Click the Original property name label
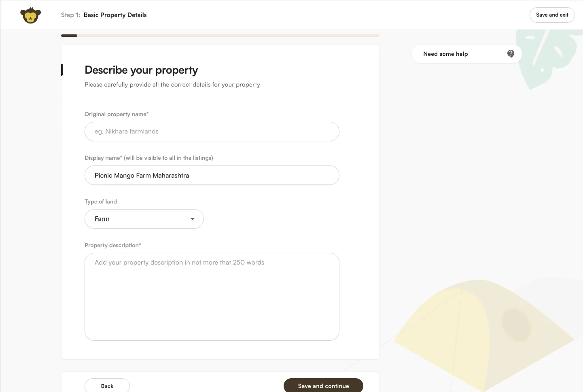 tap(116, 114)
